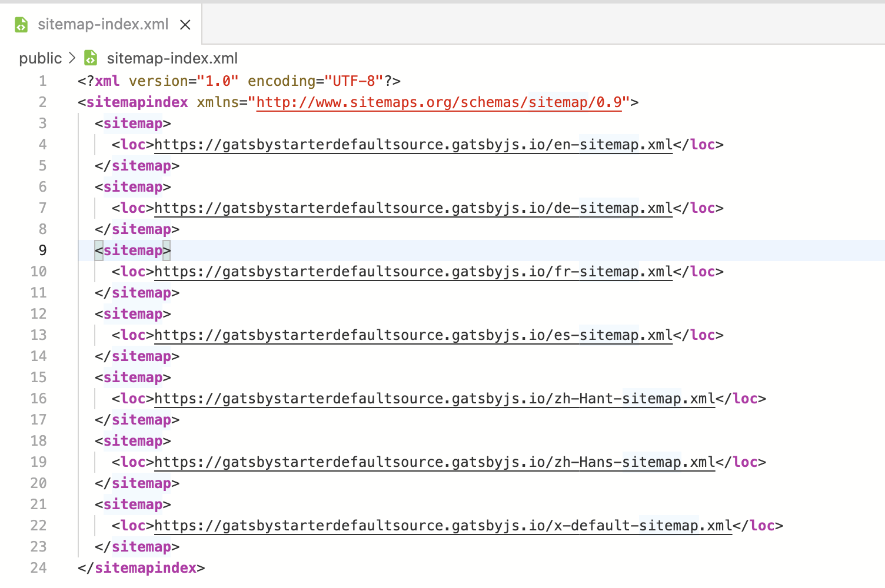Viewport: 885px width, 588px height.
Task: Click the xmlns attribute name on line 2
Action: click(x=218, y=102)
